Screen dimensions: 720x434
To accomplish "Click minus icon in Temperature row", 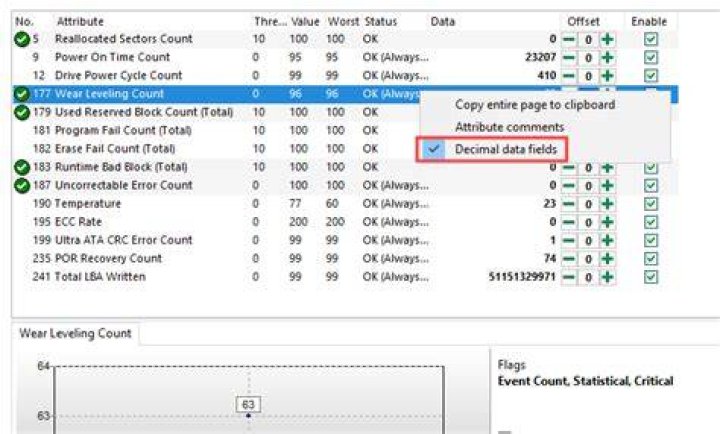I will [568, 204].
